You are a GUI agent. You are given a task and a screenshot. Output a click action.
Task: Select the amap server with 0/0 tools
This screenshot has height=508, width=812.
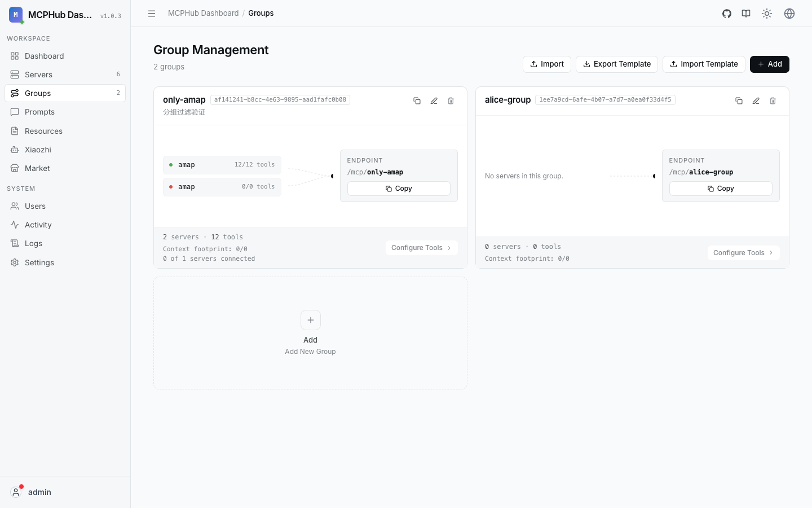(x=222, y=187)
